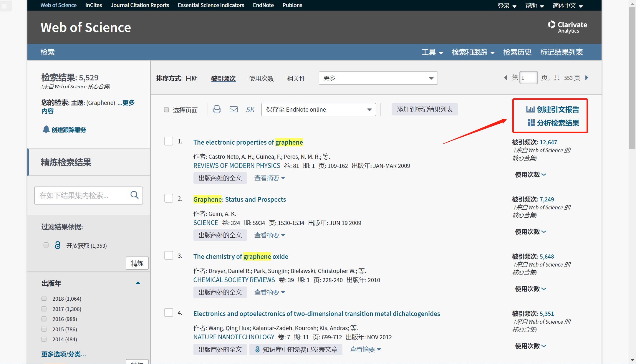The width and height of the screenshot is (636, 364).
Task: Collapse the 出版年 section arrow
Action: (138, 283)
